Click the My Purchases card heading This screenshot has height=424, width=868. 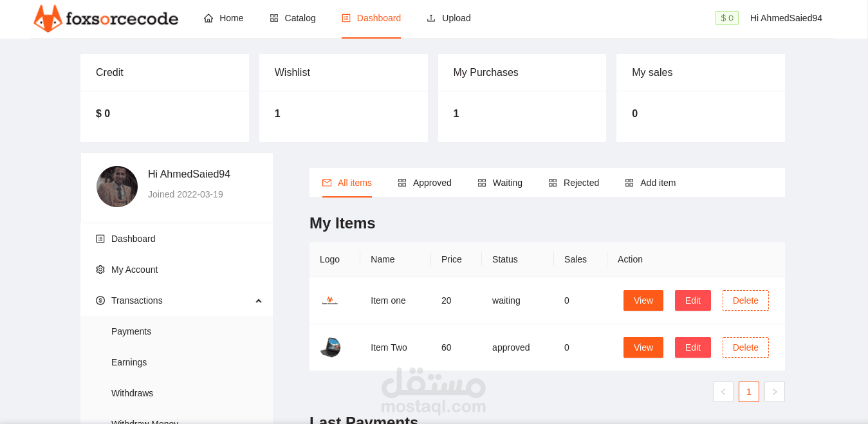(x=486, y=73)
